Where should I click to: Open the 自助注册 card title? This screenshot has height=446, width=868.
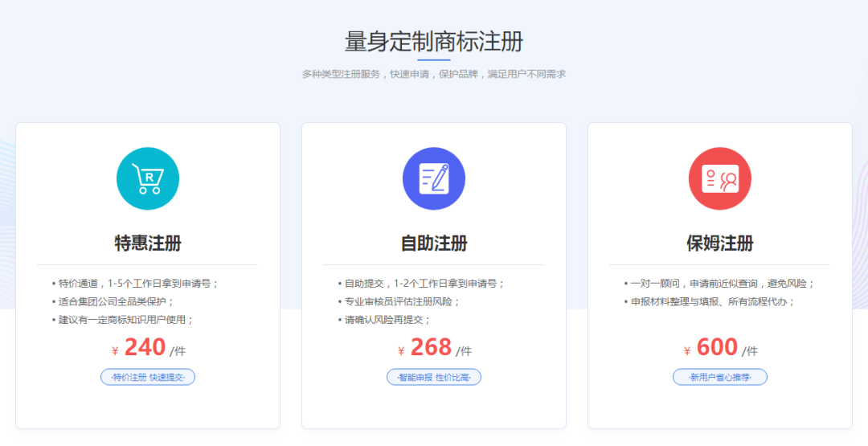click(x=434, y=243)
